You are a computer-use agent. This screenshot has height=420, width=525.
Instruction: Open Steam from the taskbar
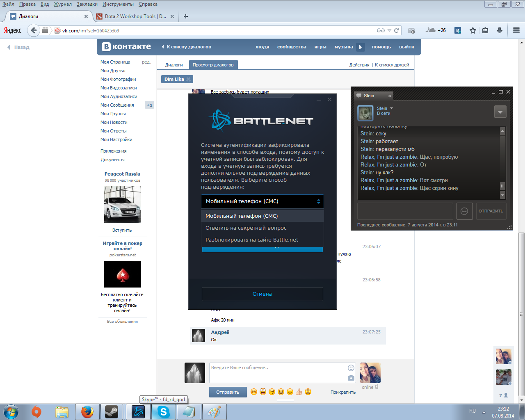click(112, 412)
